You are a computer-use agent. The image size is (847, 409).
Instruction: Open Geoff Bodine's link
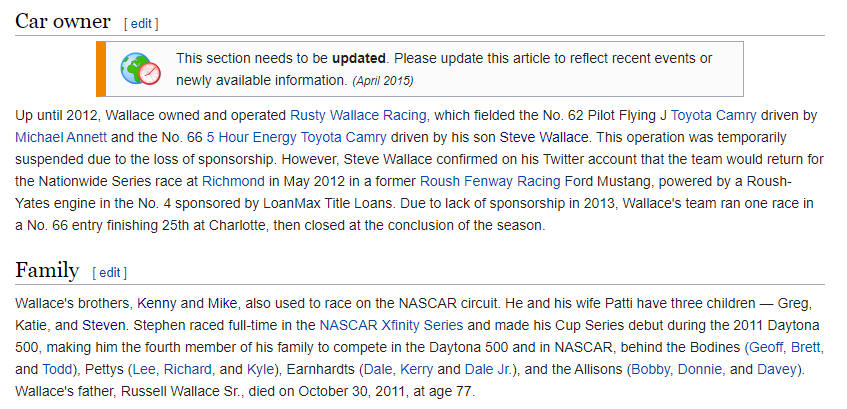click(x=765, y=347)
